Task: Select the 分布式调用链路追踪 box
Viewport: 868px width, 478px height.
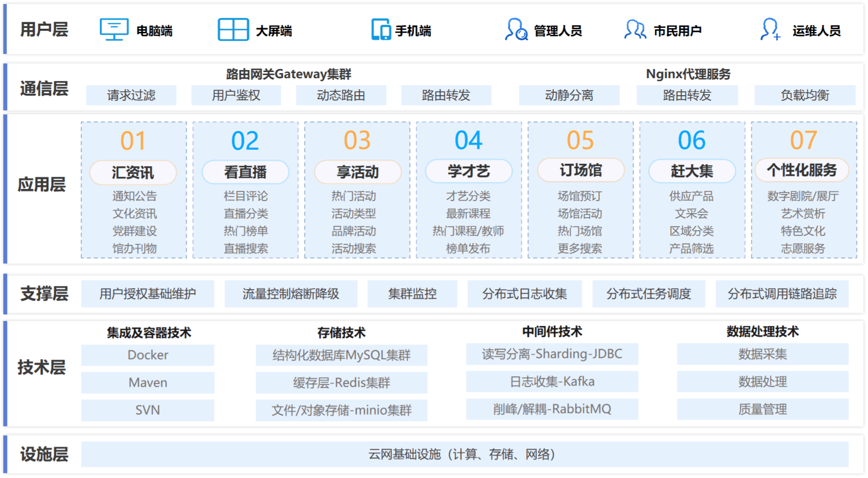Action: pos(782,294)
